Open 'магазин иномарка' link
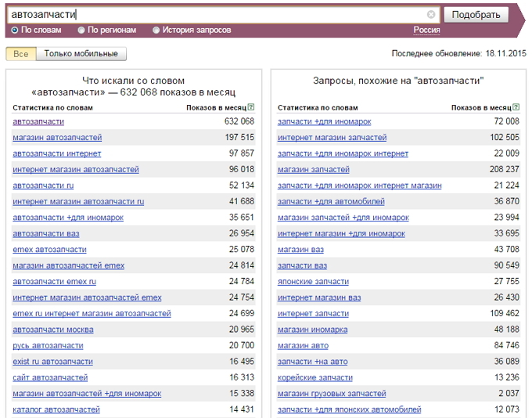Screen dimensions: 532x418 312,330
